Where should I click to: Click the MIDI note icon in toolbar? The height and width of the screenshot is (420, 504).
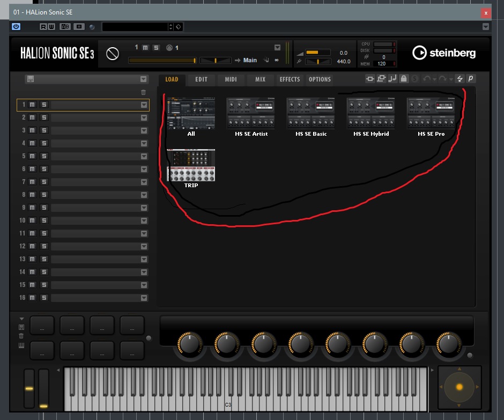point(392,79)
